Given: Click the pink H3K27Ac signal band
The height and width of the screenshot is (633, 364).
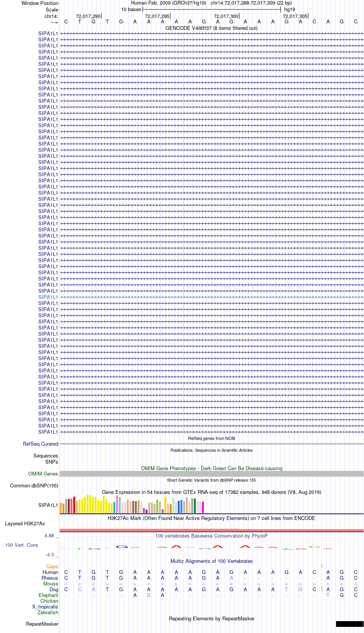Looking at the screenshot, I should point(212,530).
